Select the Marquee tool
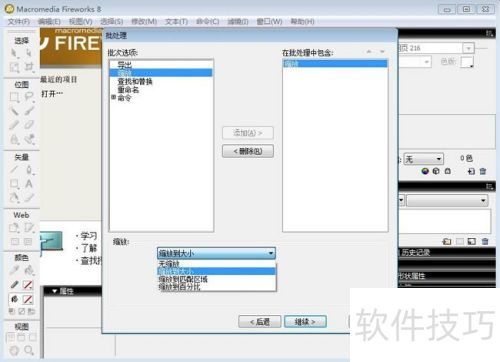The image size is (500, 362). 14,97
